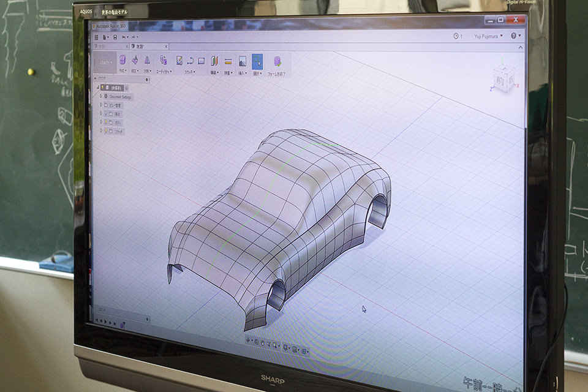Screen dimensions: 588x392
Task: Collapse the toolbar with the chevron
Action: pyautogui.click(x=521, y=47)
